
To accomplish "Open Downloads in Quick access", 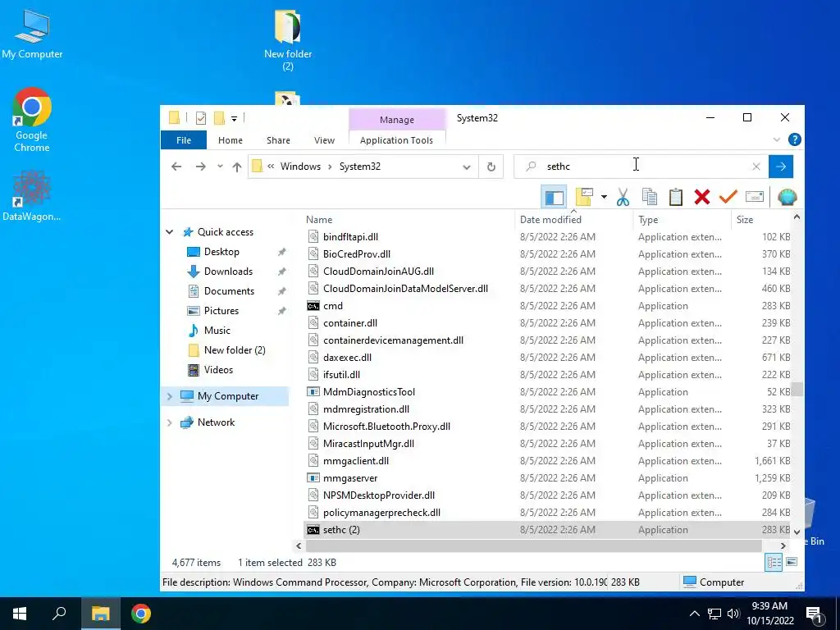I will tap(228, 272).
